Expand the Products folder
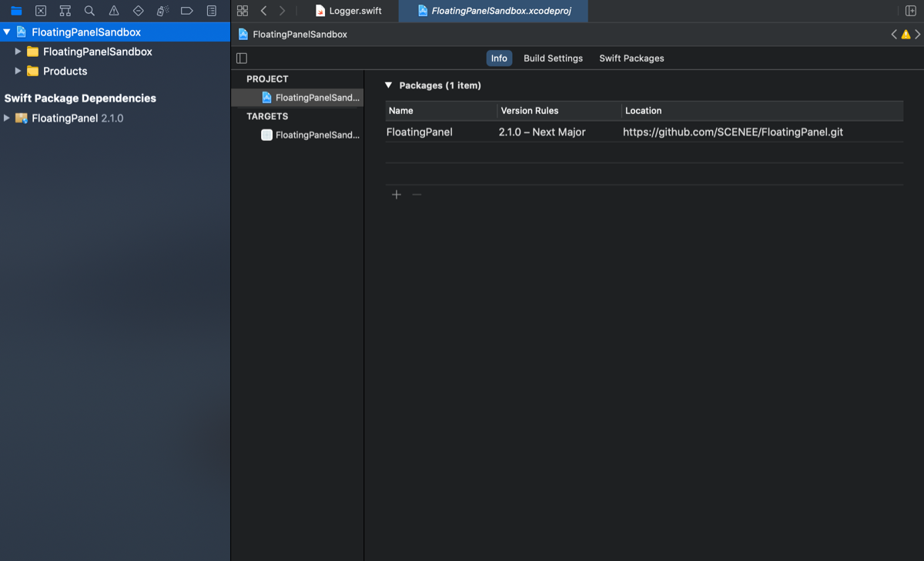 18,71
